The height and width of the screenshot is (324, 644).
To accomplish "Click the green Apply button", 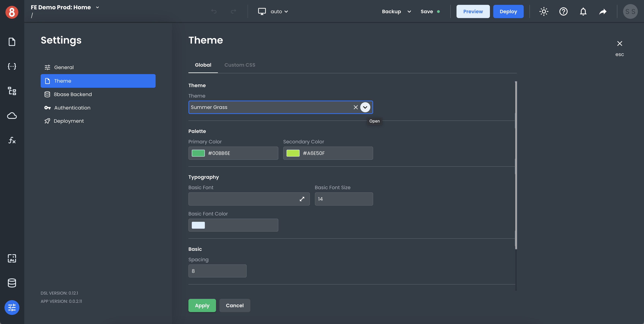I will click(202, 305).
